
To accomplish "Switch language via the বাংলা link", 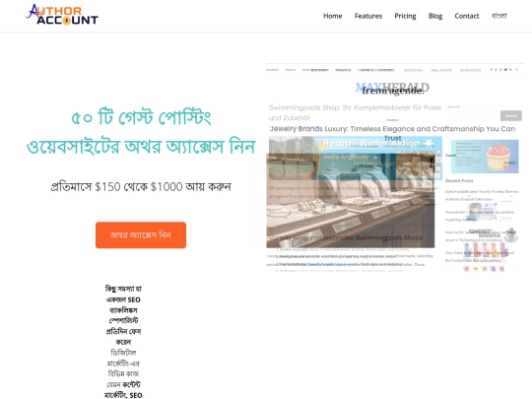I will coord(499,16).
